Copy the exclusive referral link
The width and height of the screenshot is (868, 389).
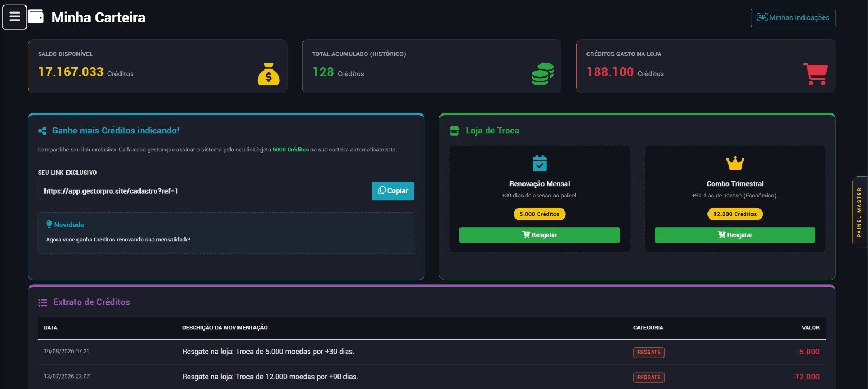(393, 191)
